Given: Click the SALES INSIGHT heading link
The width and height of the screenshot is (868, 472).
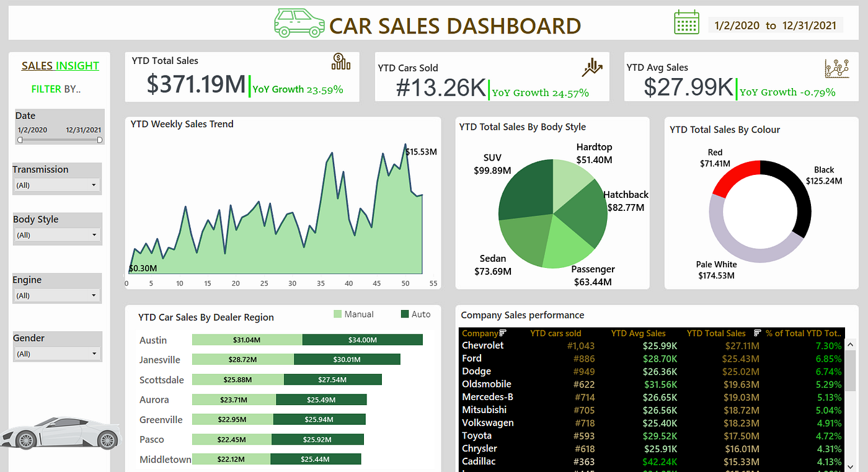Looking at the screenshot, I should [60, 66].
